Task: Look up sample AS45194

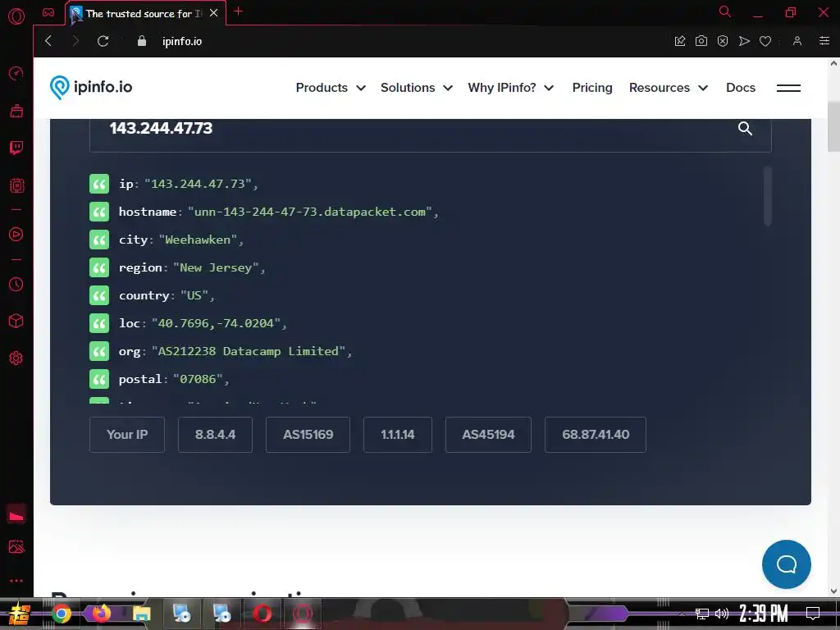Action: coord(488,435)
